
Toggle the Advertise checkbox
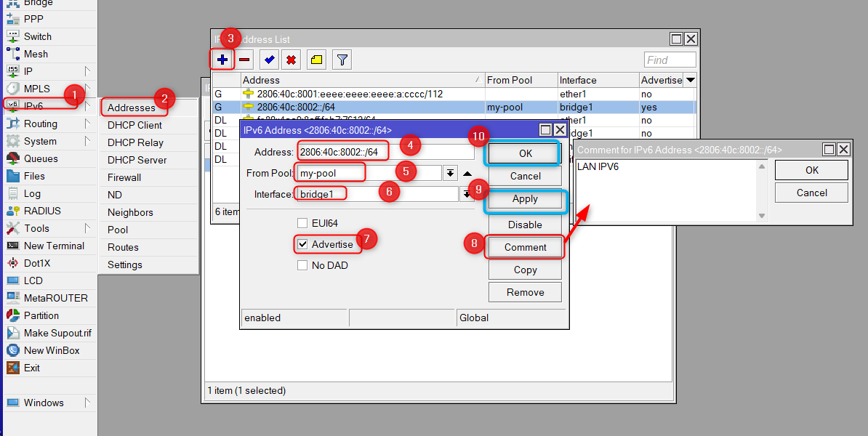coord(302,244)
